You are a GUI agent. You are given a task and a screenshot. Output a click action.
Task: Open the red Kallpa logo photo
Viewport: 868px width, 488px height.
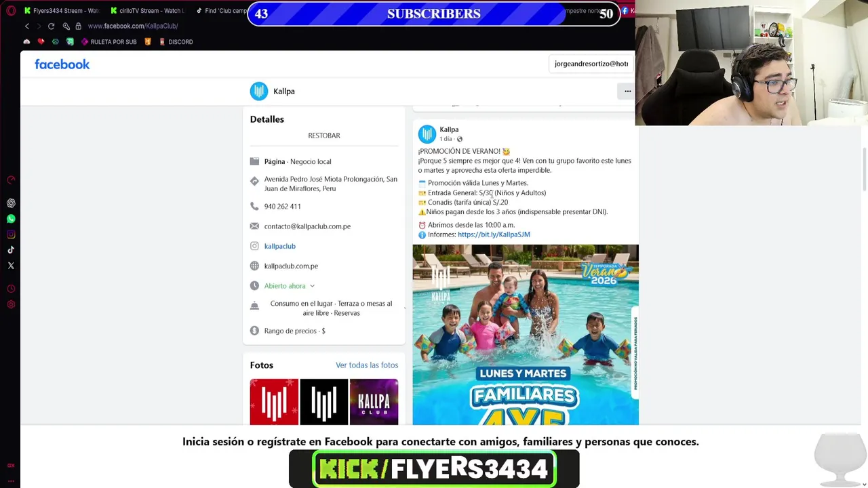pos(274,402)
